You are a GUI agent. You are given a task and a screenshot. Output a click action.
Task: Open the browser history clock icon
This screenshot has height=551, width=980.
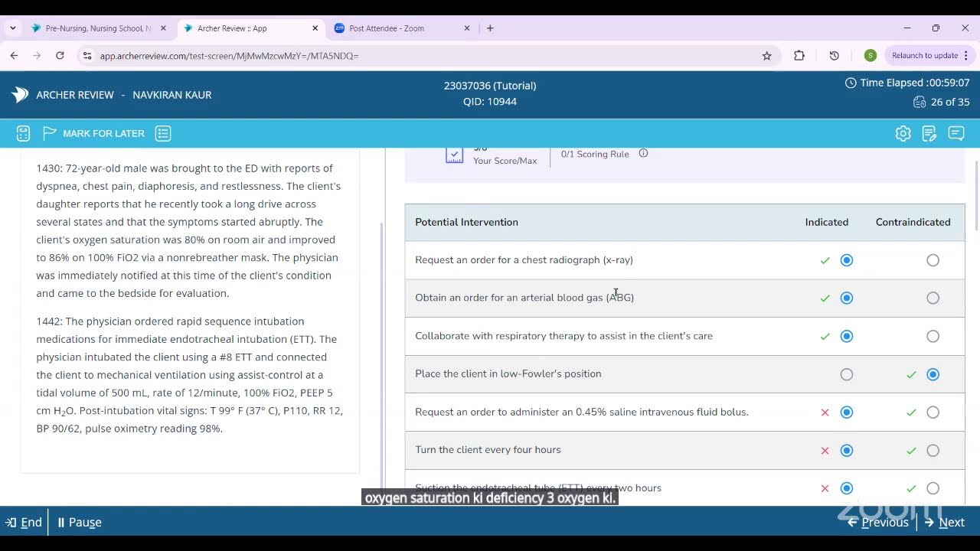835,55
